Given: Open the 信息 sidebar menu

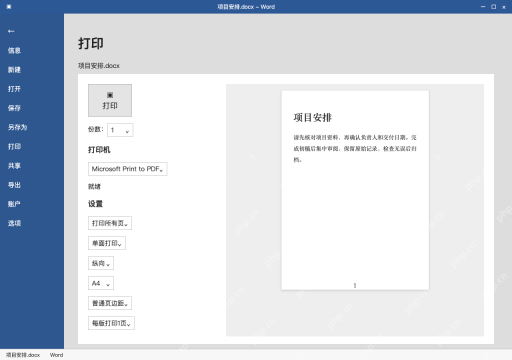Looking at the screenshot, I should [x=14, y=50].
